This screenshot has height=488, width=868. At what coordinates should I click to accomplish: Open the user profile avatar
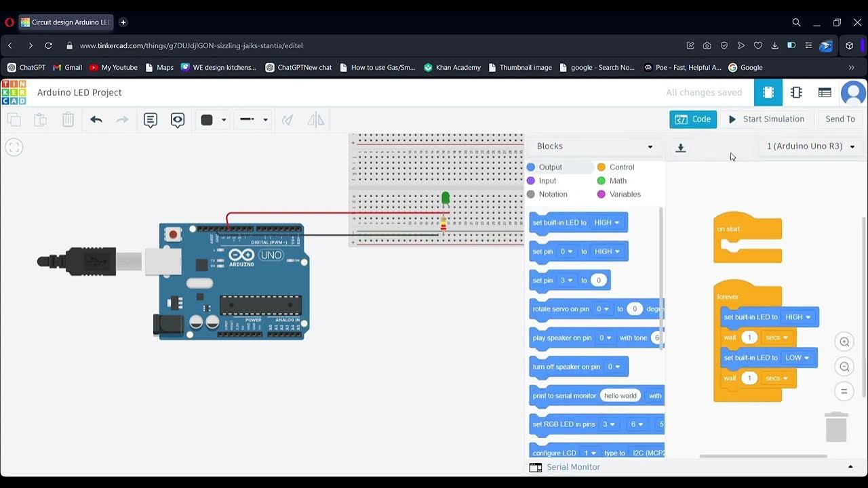pos(853,93)
